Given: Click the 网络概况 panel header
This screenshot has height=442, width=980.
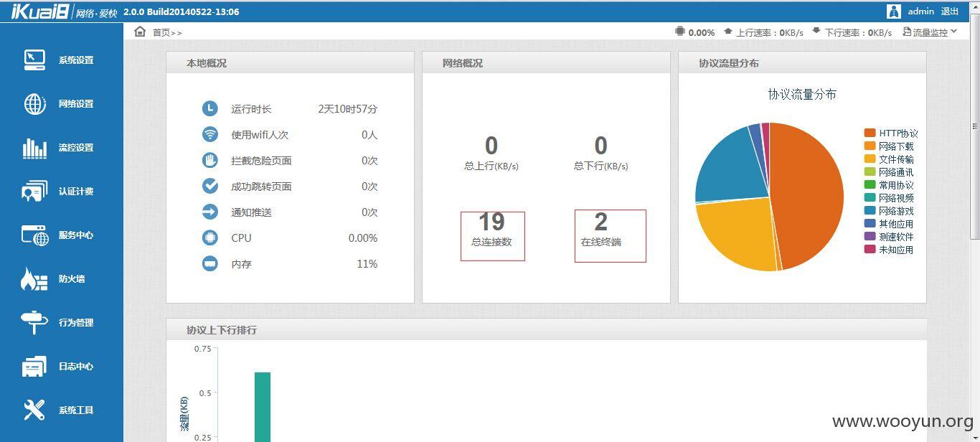Looking at the screenshot, I should click(x=546, y=62).
